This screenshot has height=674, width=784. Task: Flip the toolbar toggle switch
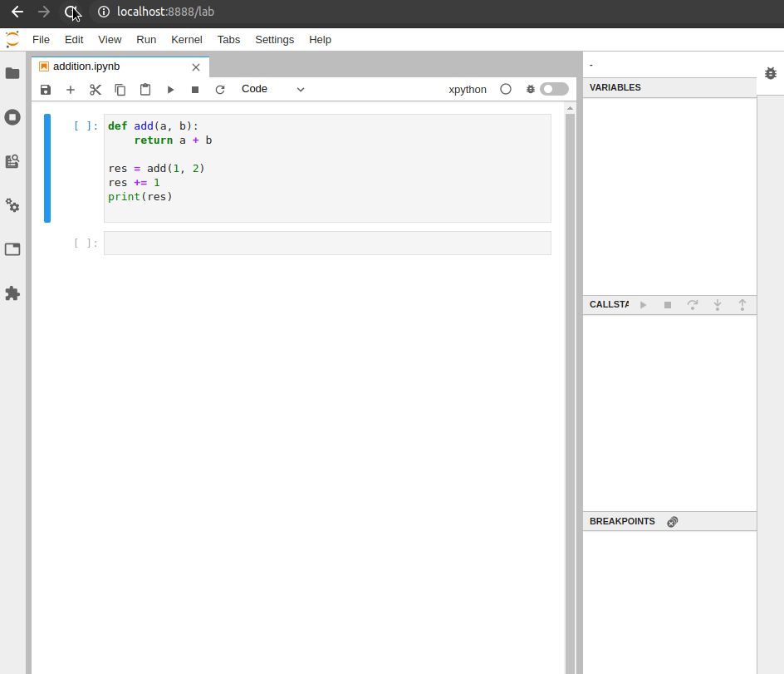click(x=555, y=89)
